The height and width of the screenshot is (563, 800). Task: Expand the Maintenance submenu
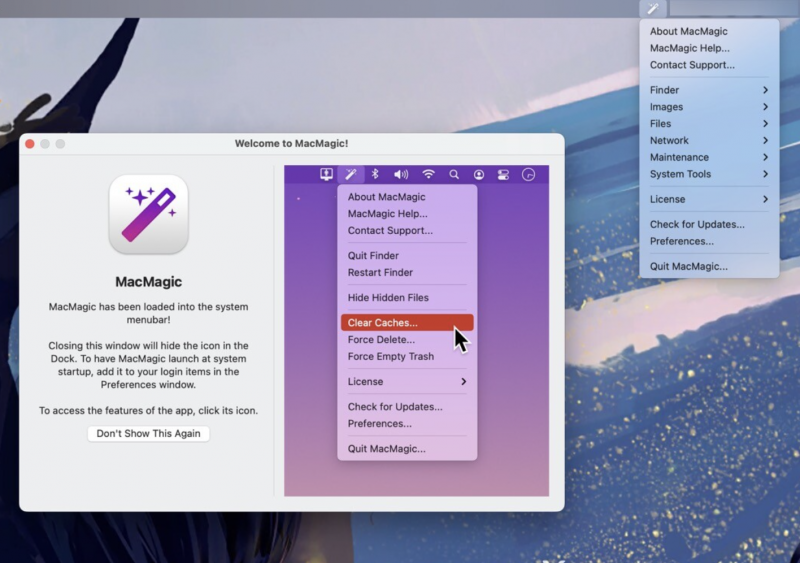coord(709,157)
